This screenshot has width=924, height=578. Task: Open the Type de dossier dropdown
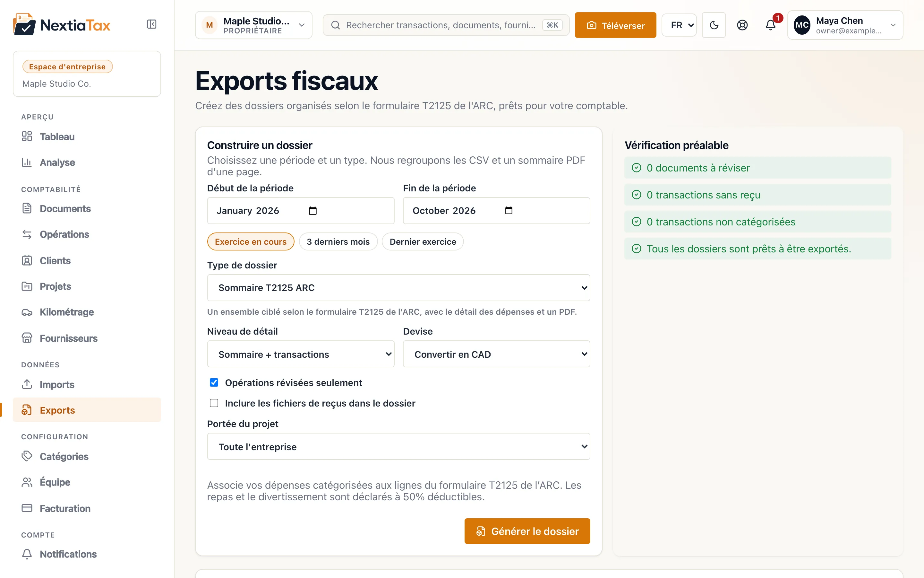point(398,287)
